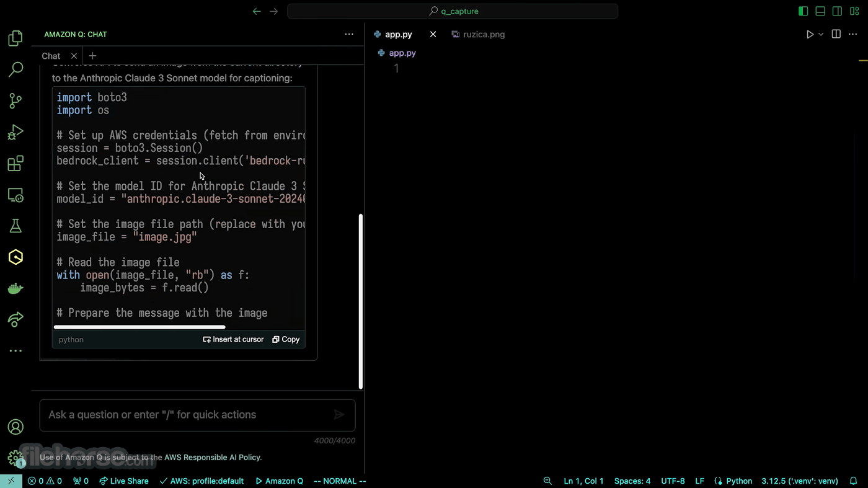This screenshot has width=868, height=488.
Task: Change encoding via UTF-8
Action: click(x=673, y=481)
